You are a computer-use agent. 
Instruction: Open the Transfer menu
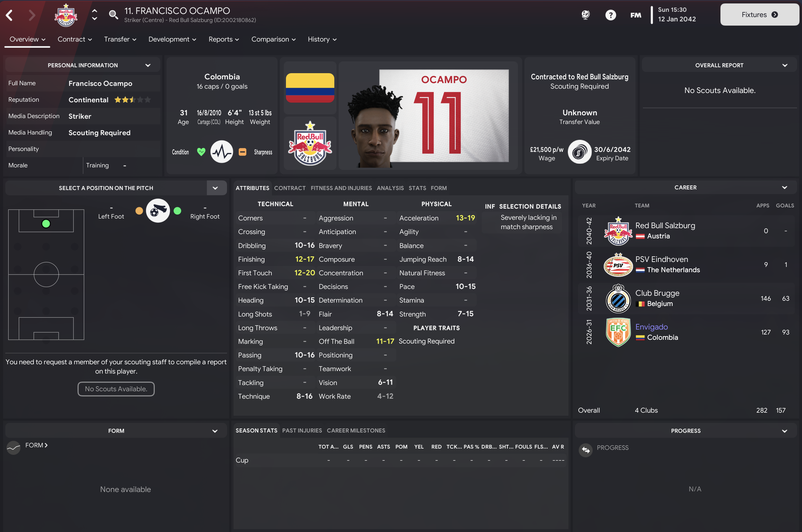pos(120,39)
